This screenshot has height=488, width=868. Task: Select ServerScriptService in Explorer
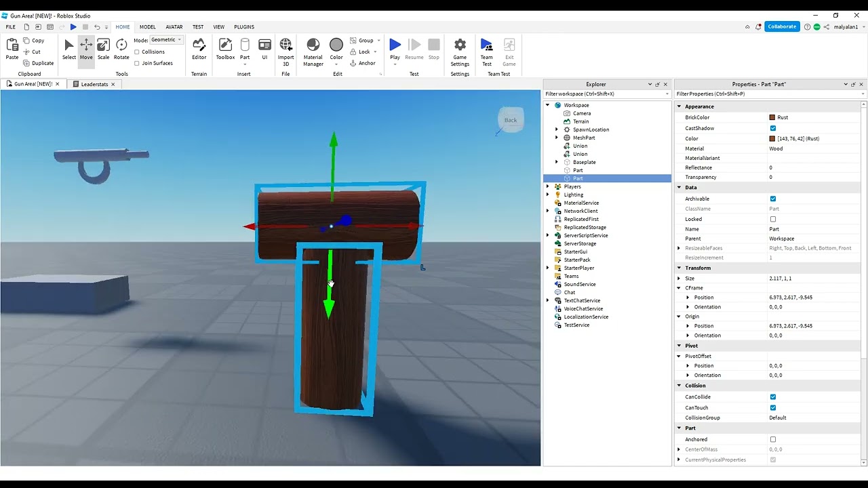coord(585,235)
